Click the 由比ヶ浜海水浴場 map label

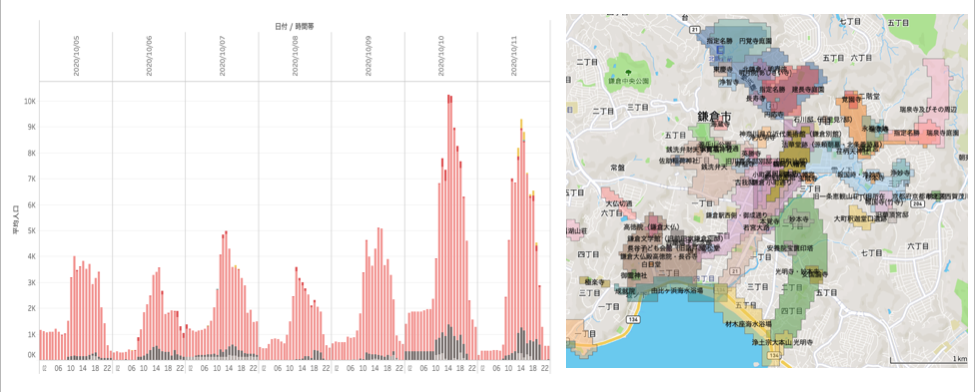(x=677, y=291)
